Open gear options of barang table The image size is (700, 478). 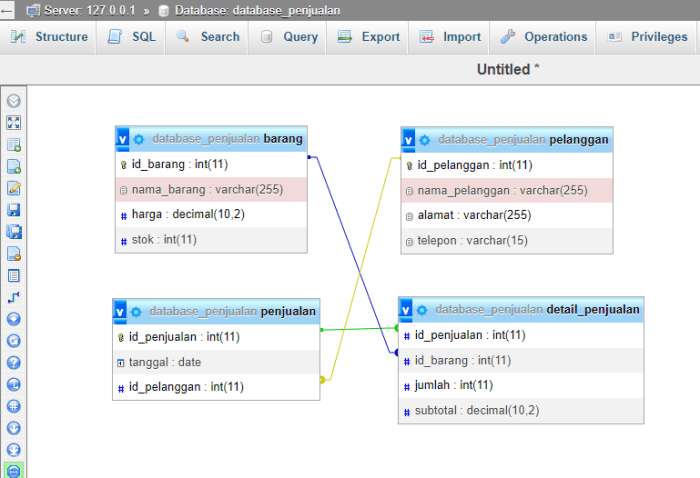(x=139, y=139)
